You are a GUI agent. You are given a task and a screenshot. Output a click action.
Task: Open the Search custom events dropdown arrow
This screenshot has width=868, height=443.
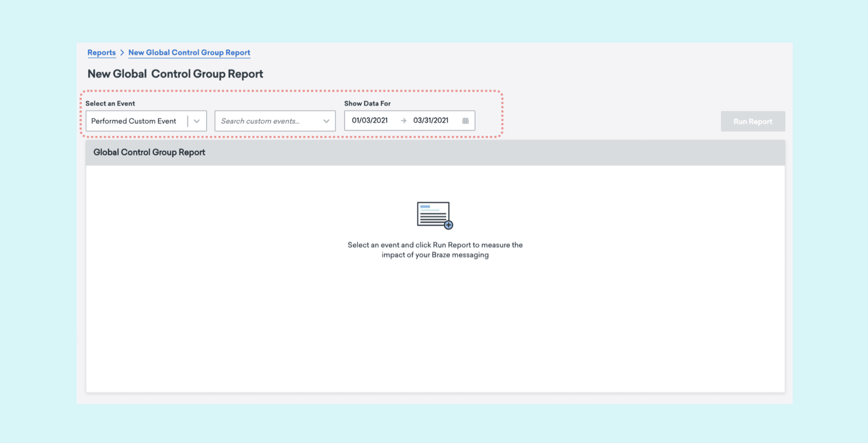(x=326, y=121)
